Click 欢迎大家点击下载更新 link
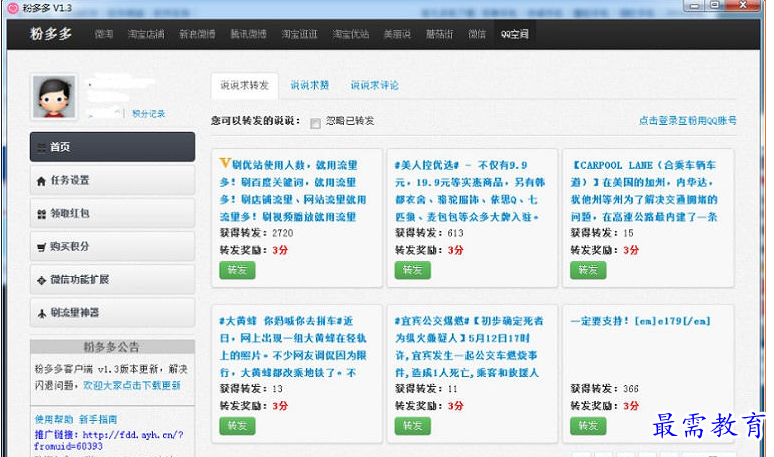Screen dimensions: 774x457 click(x=132, y=385)
